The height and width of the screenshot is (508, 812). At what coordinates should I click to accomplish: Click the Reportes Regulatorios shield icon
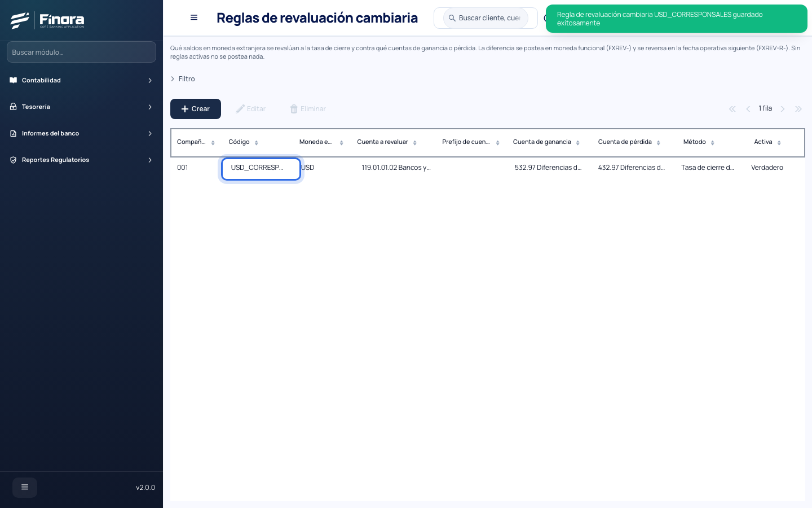click(14, 160)
